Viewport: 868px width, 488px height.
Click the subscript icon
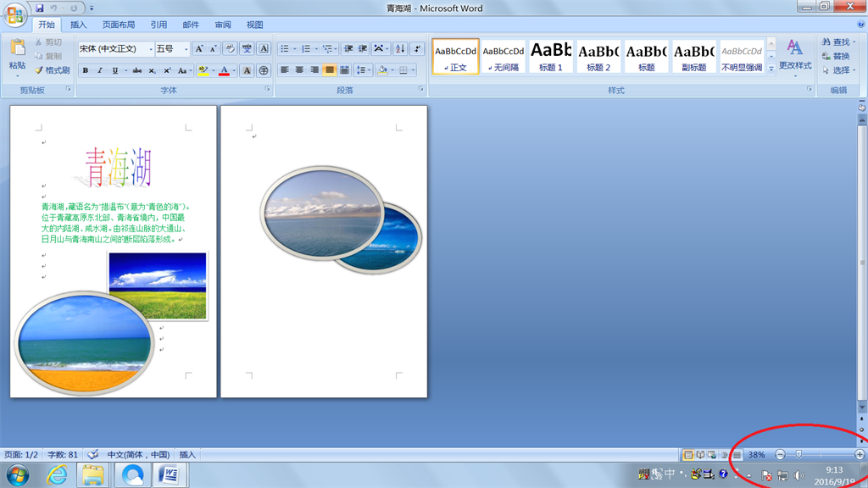(x=153, y=70)
